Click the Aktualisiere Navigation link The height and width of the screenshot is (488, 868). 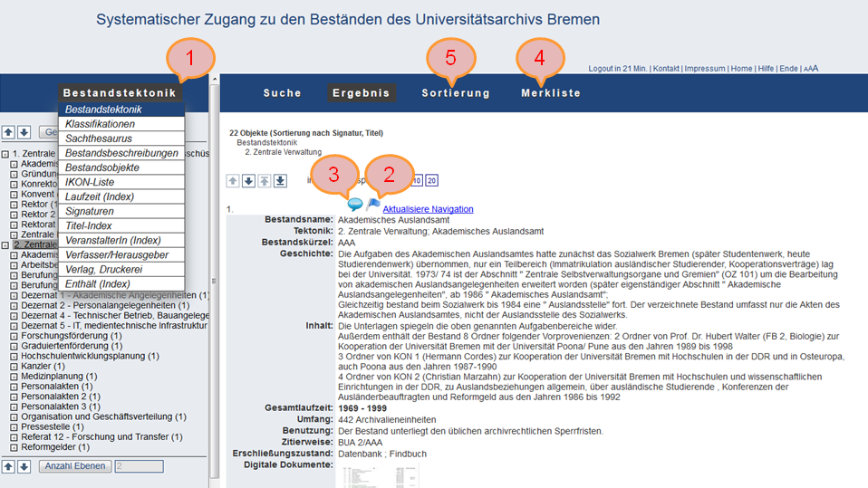(x=428, y=209)
